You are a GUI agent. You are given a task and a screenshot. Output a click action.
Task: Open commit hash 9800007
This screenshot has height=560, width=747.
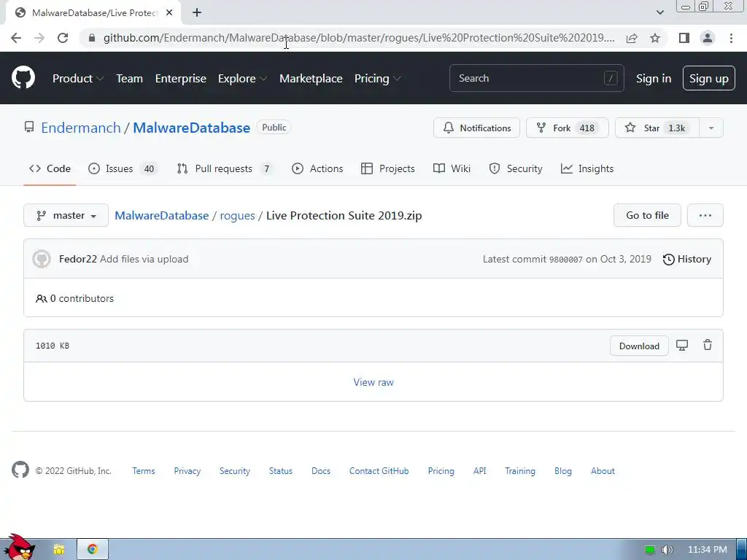[x=565, y=260]
